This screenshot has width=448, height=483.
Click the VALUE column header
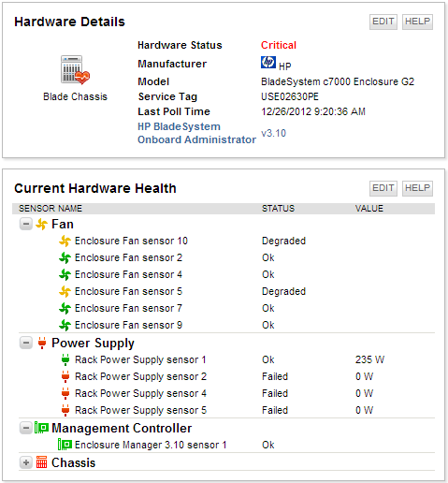pyautogui.click(x=369, y=209)
